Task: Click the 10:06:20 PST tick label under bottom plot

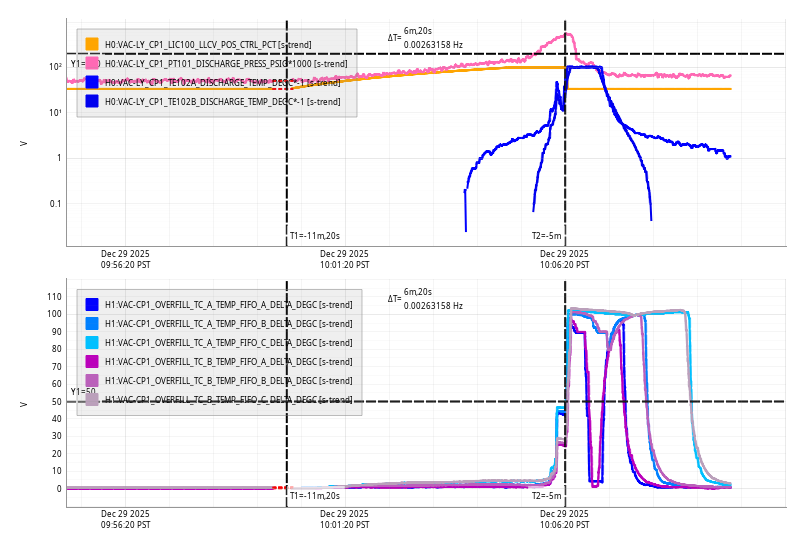Action: (x=564, y=519)
